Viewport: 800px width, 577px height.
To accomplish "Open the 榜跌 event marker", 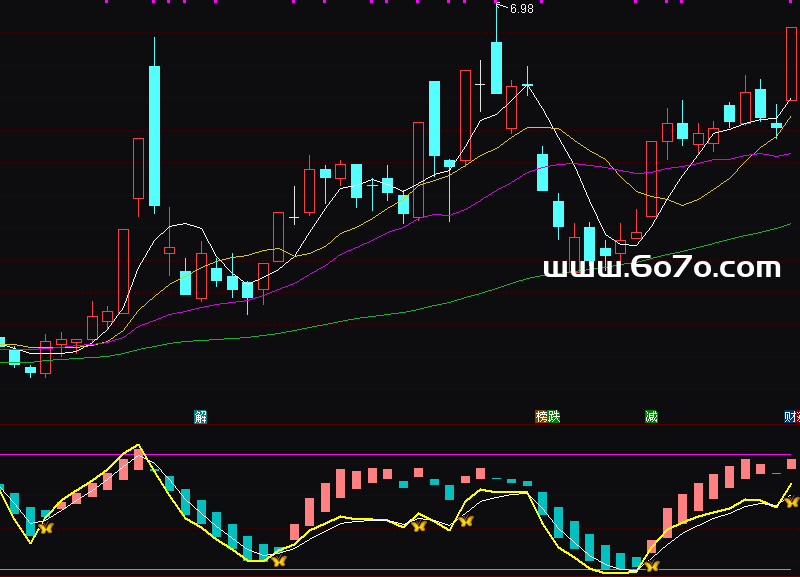I will (547, 417).
